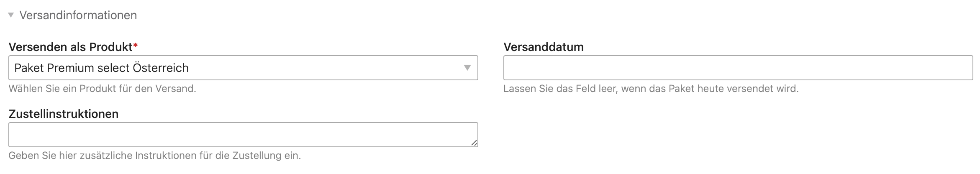
Task: Click the Zustellinstruktionen textarea resize handle
Action: (x=474, y=143)
